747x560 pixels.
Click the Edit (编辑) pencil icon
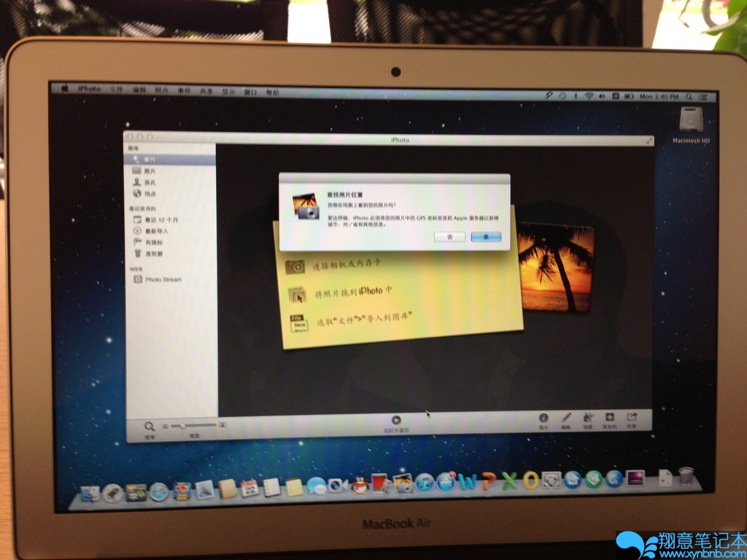pos(566,418)
